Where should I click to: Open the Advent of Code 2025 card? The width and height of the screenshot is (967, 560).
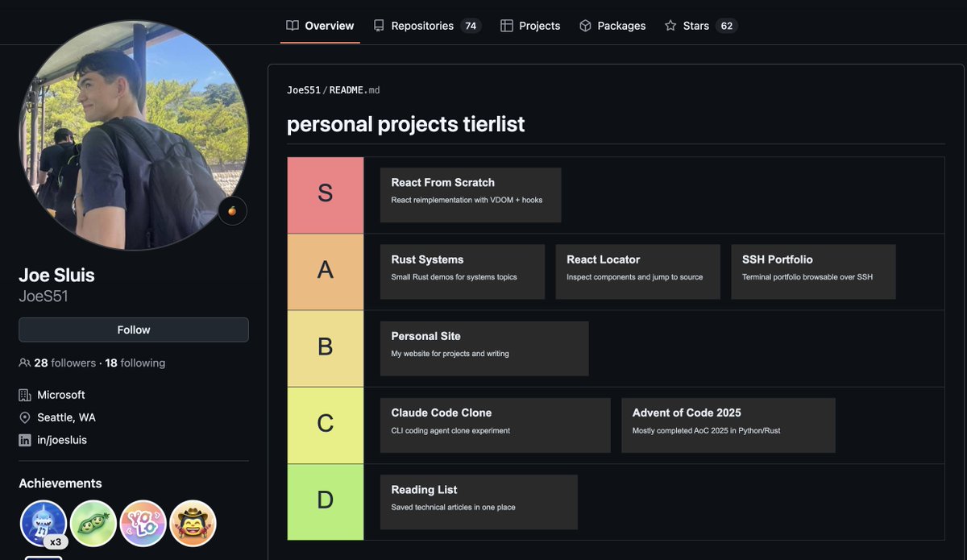[728, 425]
